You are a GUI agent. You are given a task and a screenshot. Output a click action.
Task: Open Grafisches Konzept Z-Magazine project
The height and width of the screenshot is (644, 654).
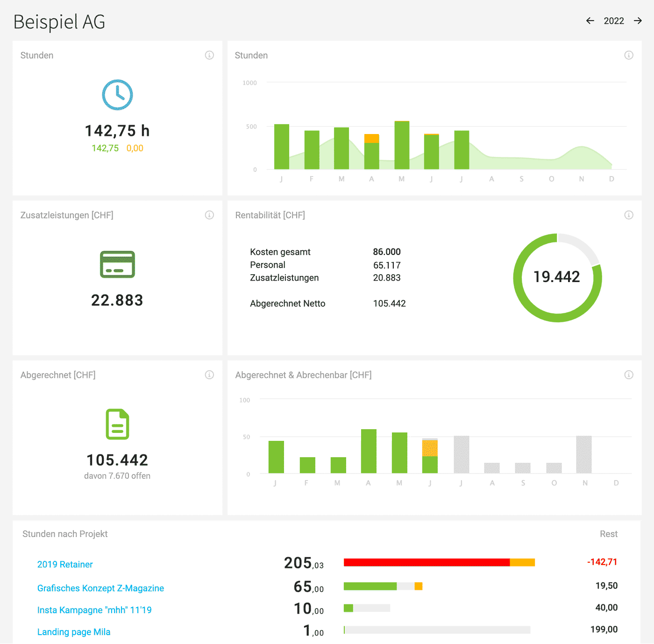100,588
